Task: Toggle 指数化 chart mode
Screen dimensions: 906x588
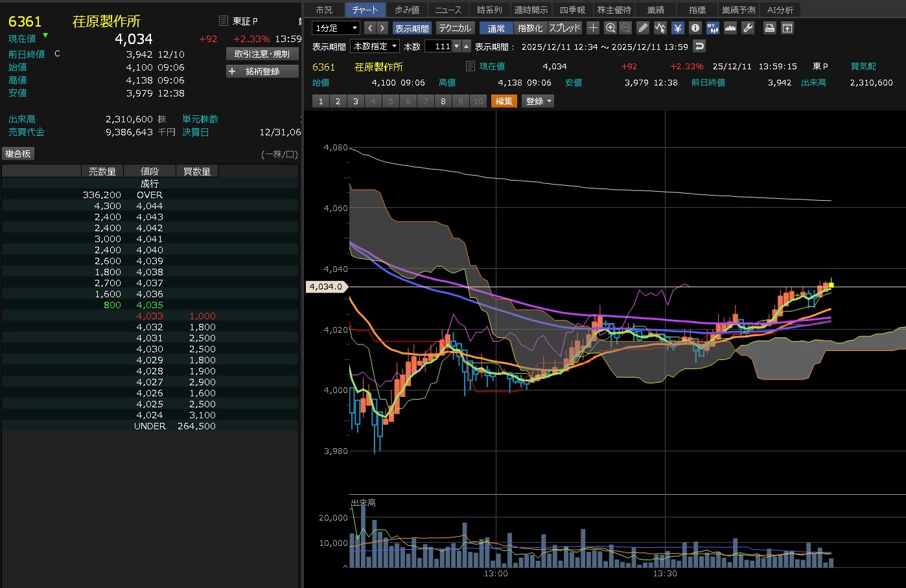Action: point(530,28)
